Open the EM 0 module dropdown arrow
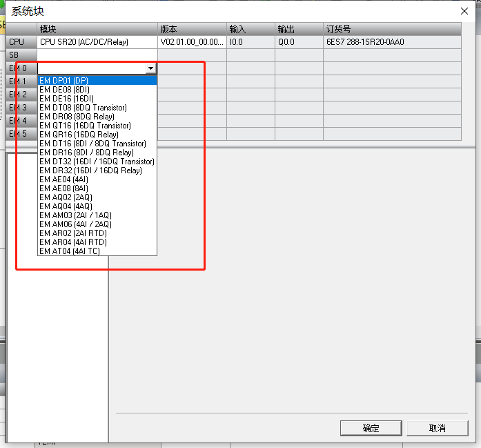 click(x=150, y=68)
